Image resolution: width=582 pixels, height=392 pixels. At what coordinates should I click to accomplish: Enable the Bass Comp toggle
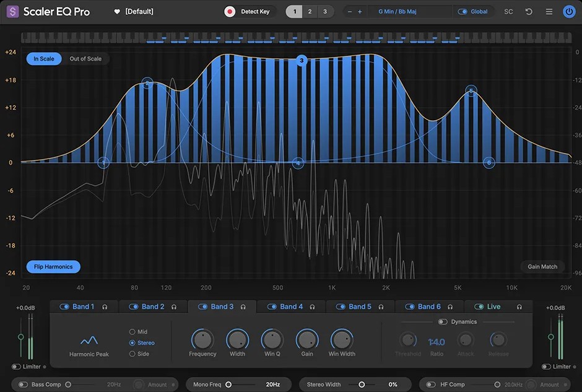coord(23,385)
